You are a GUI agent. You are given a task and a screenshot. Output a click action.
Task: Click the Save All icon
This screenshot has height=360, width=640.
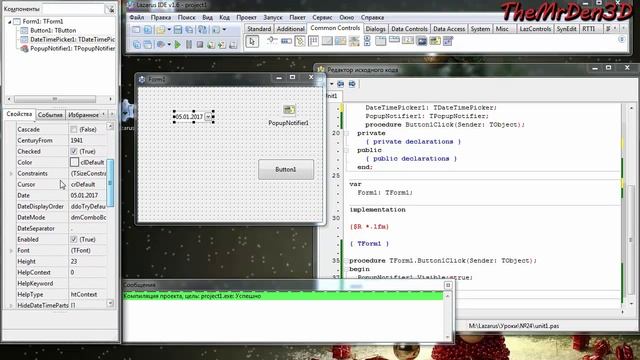coord(189,30)
